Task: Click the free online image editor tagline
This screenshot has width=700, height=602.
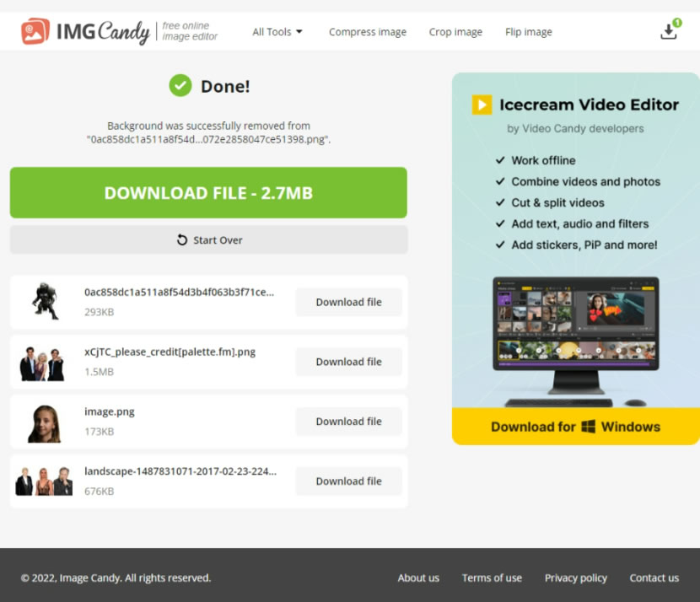Action: click(x=190, y=31)
